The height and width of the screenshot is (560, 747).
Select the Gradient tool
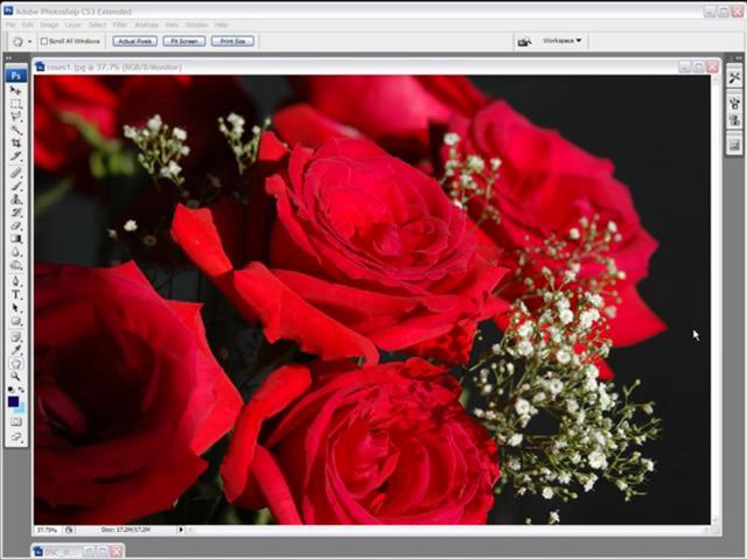[x=16, y=239]
